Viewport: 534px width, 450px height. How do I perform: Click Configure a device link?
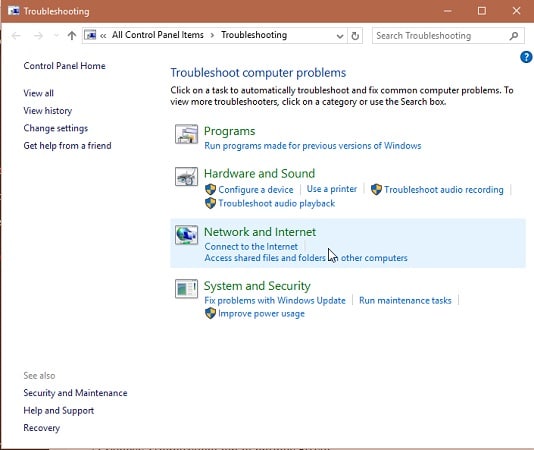point(256,190)
